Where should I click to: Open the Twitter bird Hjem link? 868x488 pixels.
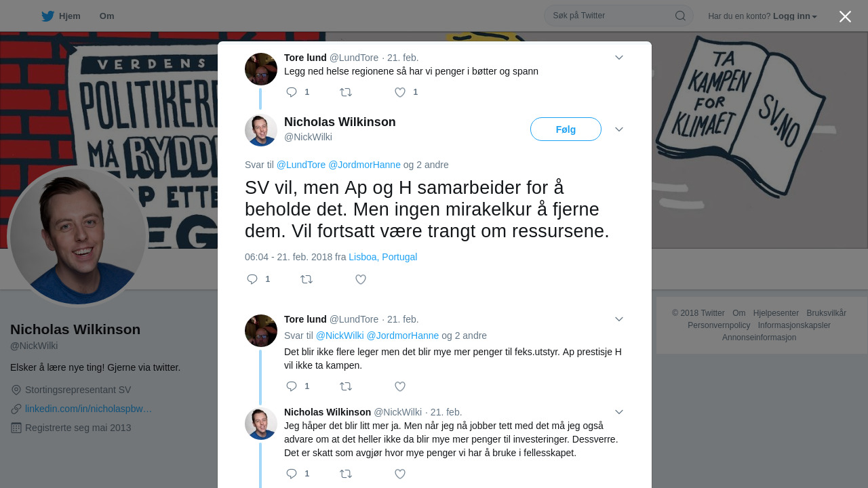coord(60,16)
